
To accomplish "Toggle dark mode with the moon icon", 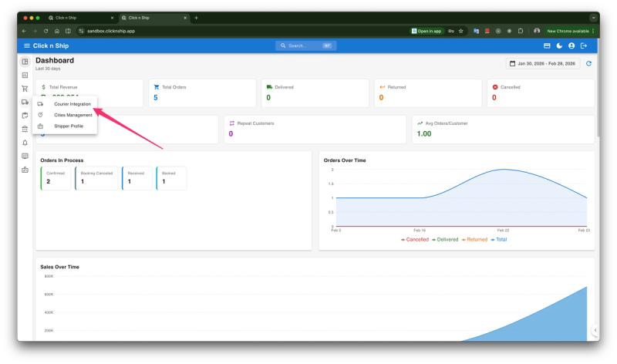I will click(x=559, y=45).
